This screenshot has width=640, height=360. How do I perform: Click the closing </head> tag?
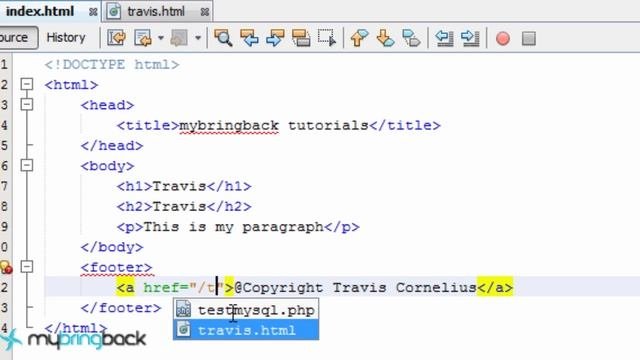pos(112,145)
